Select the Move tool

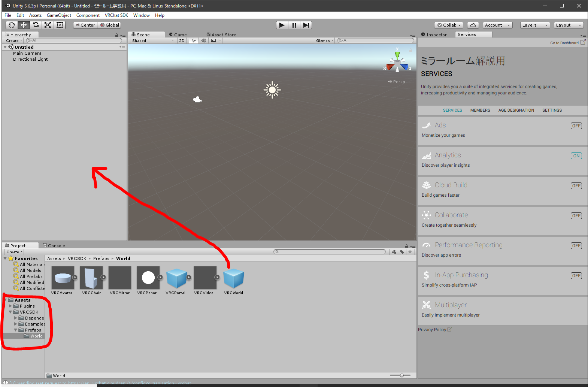24,25
